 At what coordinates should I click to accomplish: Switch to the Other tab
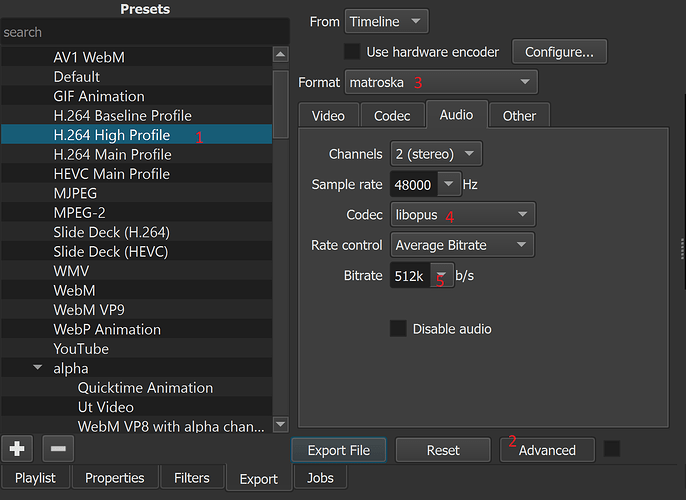[519, 115]
